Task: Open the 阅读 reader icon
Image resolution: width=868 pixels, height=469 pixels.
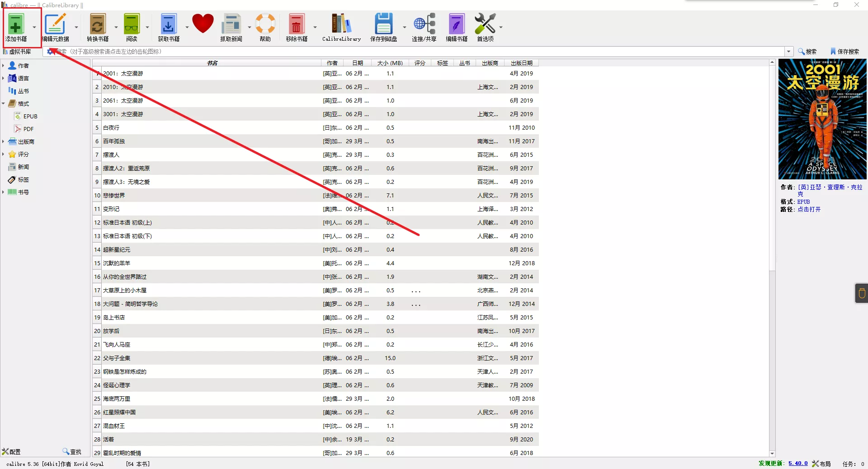Action: [132, 25]
